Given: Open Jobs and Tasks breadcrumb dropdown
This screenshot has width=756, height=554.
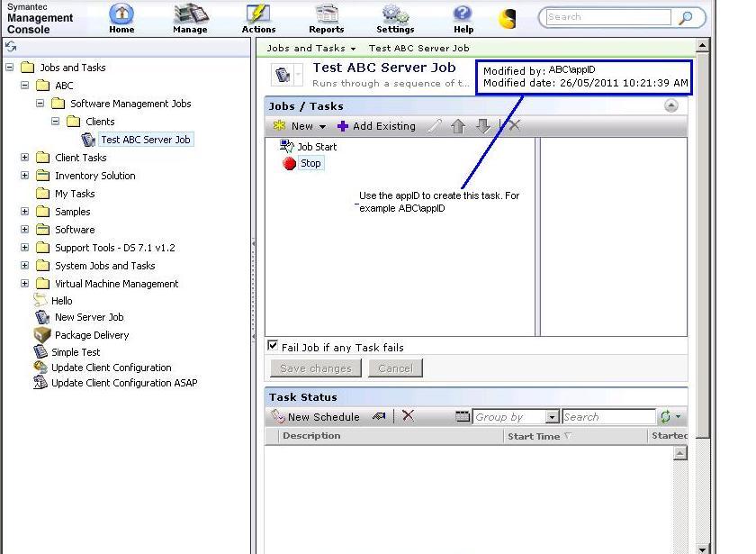Looking at the screenshot, I should pyautogui.click(x=353, y=49).
